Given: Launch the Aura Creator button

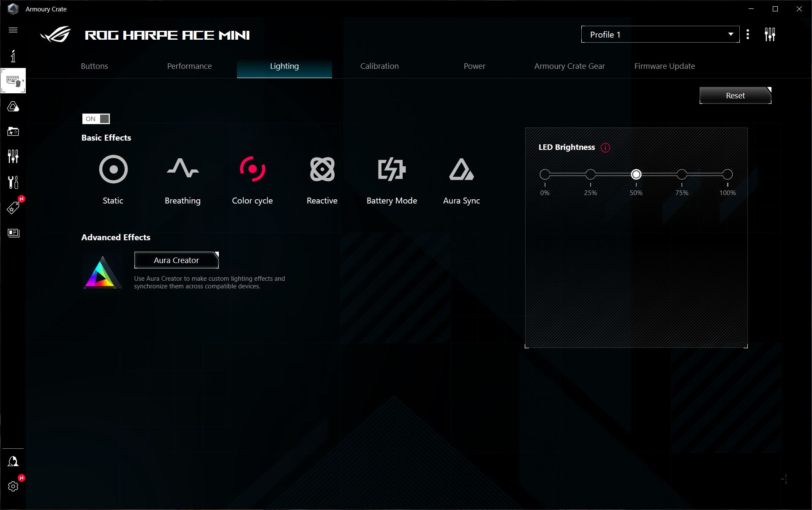Looking at the screenshot, I should tap(177, 260).
